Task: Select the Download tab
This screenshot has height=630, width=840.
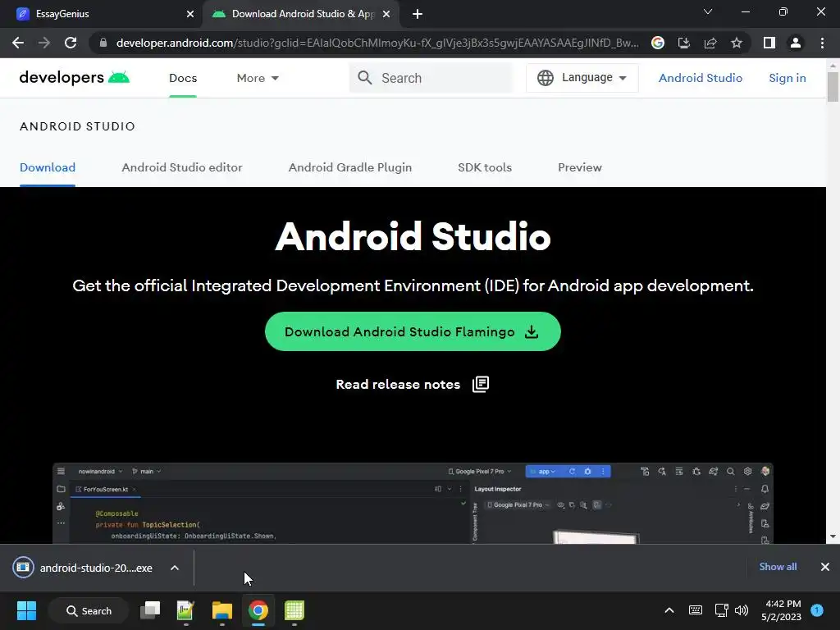Action: coord(47,167)
